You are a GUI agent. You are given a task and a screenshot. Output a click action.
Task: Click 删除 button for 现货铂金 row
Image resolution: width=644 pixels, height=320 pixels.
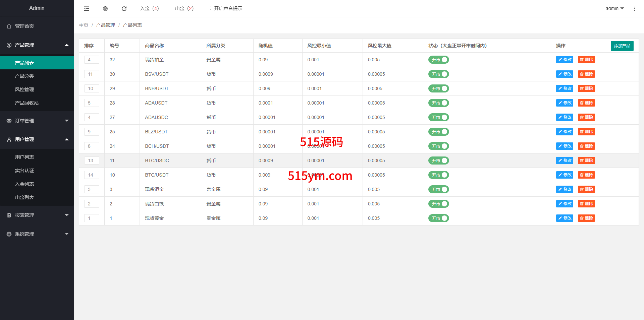pyautogui.click(x=586, y=60)
